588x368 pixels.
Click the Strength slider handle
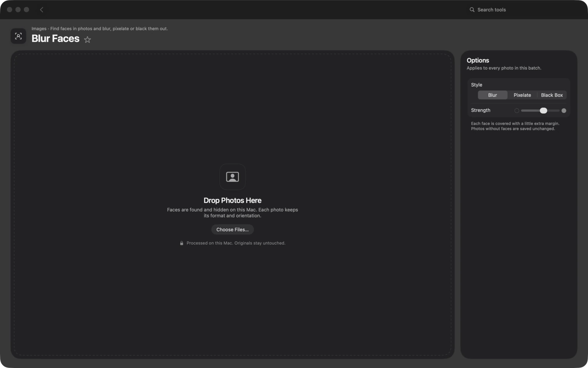coord(544,110)
